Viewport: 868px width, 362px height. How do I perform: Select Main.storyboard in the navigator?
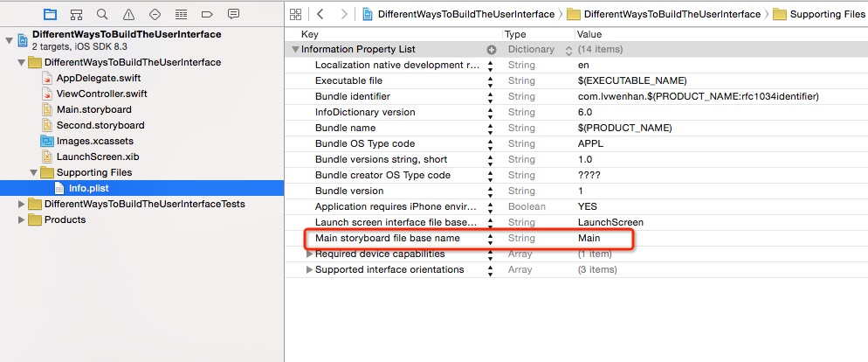coord(93,109)
